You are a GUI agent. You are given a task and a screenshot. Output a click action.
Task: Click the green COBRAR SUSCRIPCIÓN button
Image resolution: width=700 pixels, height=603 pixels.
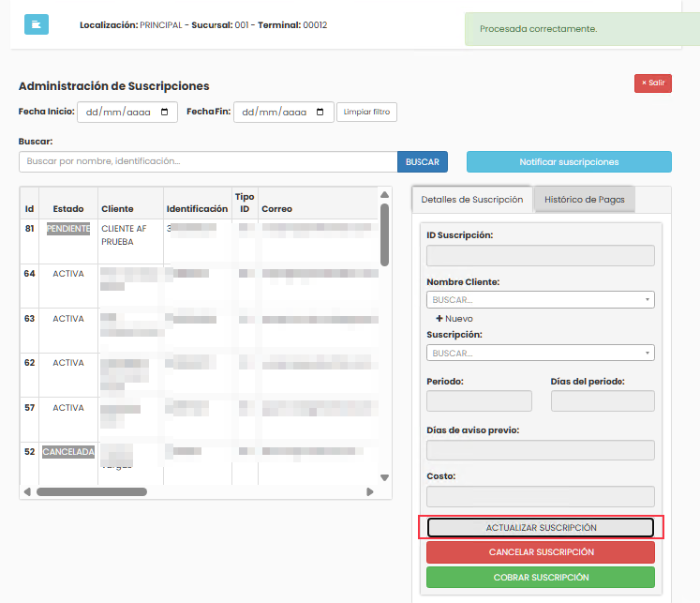coord(541,578)
